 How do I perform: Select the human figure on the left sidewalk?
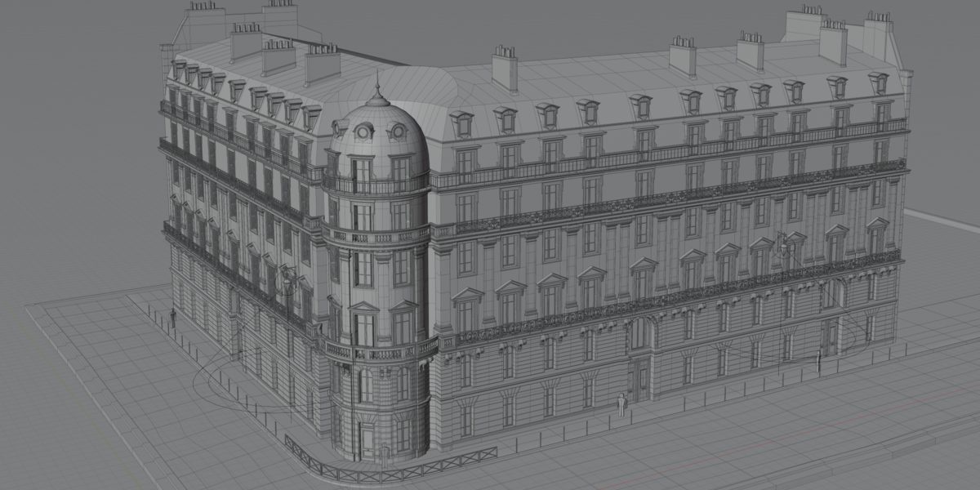173,318
